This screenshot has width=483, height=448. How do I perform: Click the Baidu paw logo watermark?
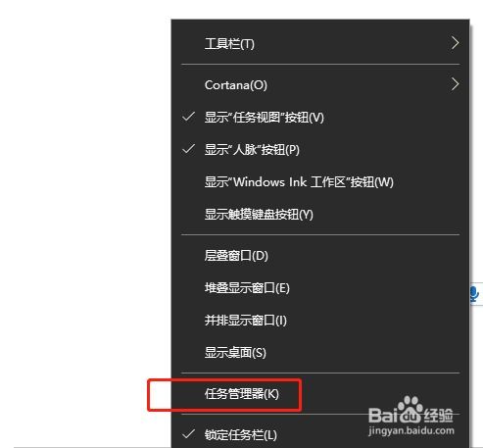(411, 411)
